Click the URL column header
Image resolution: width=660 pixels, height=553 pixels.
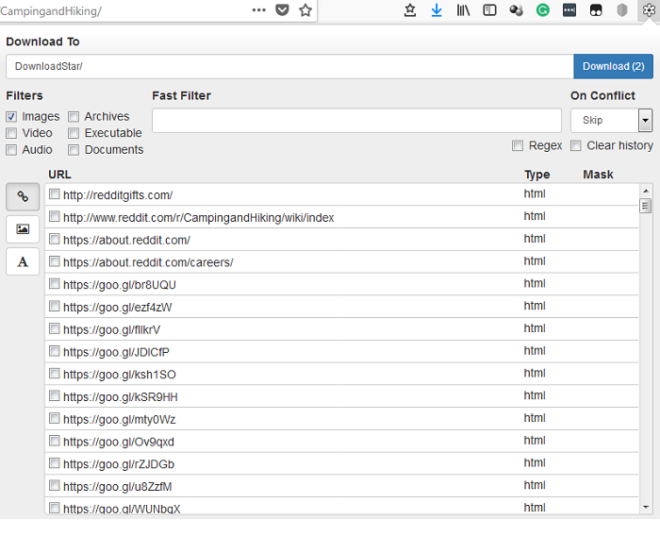coord(59,174)
